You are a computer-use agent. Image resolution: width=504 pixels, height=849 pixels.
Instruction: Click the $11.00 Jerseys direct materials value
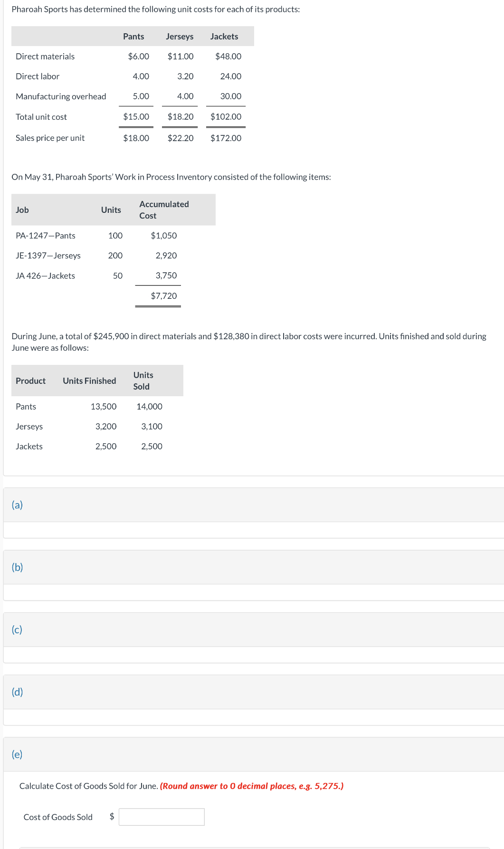(181, 57)
